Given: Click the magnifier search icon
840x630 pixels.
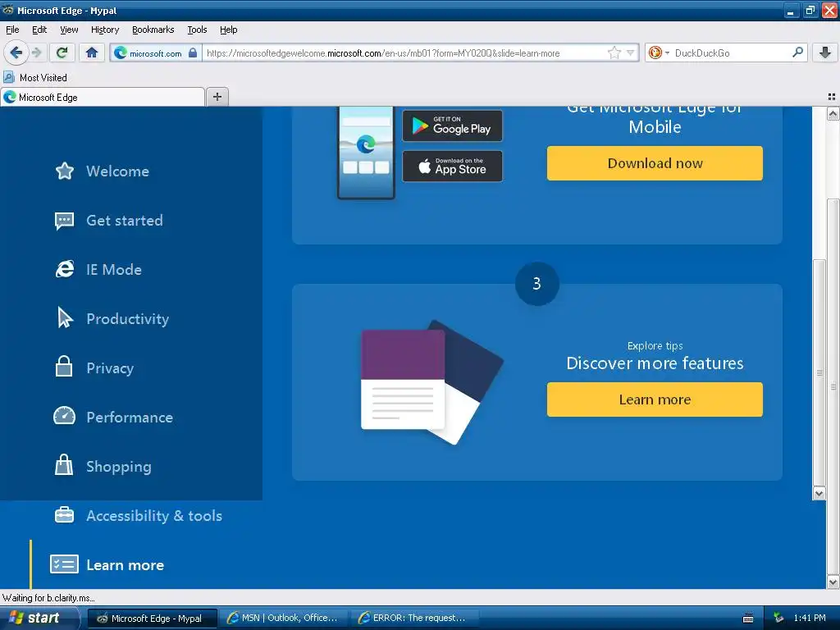Looking at the screenshot, I should 797,52.
